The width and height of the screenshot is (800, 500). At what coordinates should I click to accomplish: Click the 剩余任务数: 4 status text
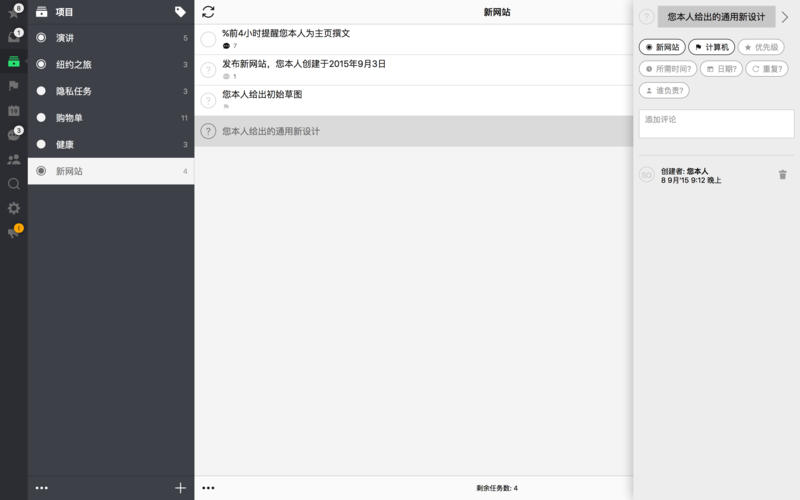pyautogui.click(x=497, y=488)
